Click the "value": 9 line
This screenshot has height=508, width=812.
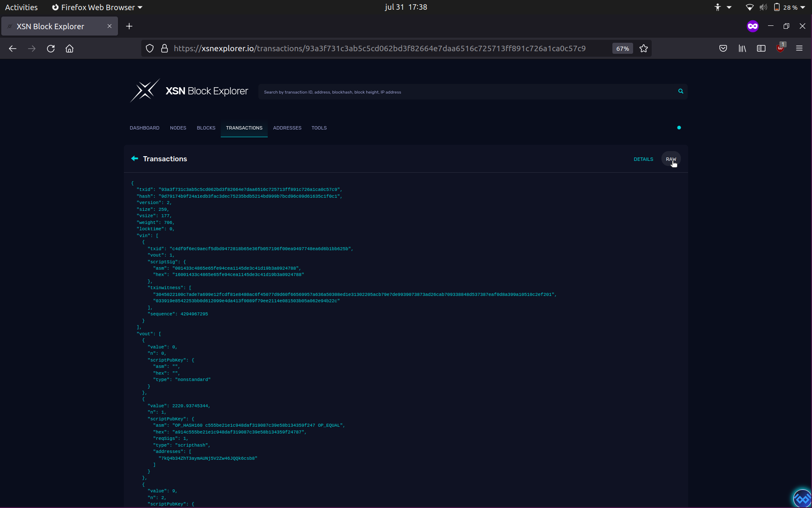coord(162,491)
